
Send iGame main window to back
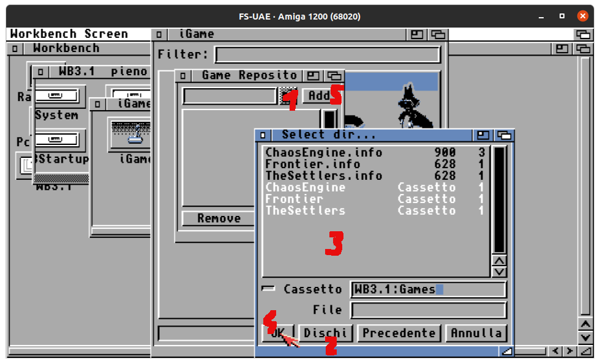point(438,34)
